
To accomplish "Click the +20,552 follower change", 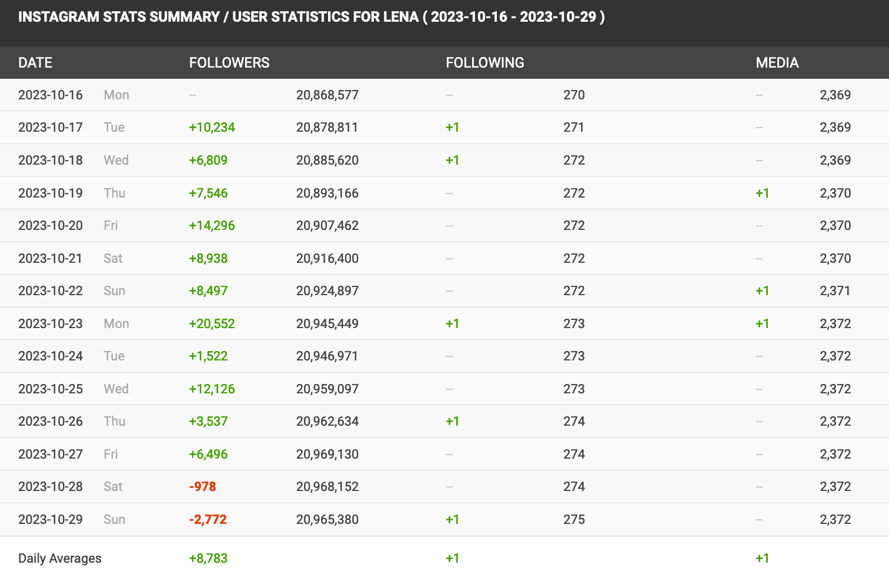I will coord(212,324).
